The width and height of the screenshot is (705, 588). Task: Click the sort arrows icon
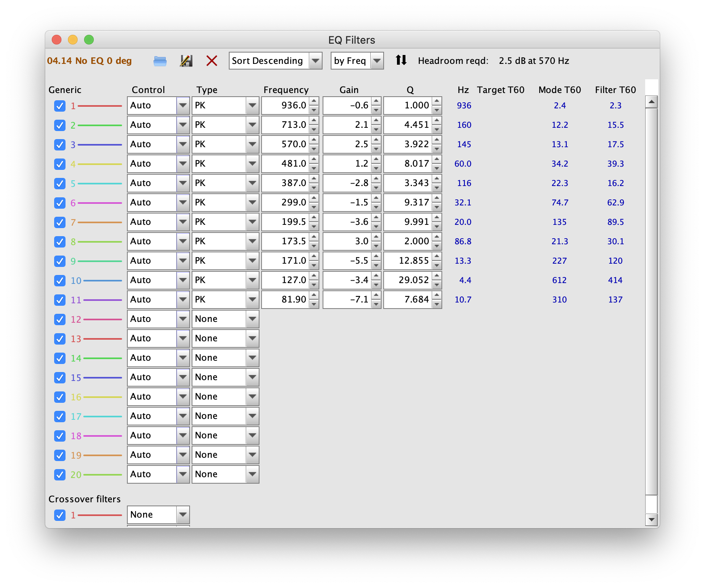coord(401,60)
